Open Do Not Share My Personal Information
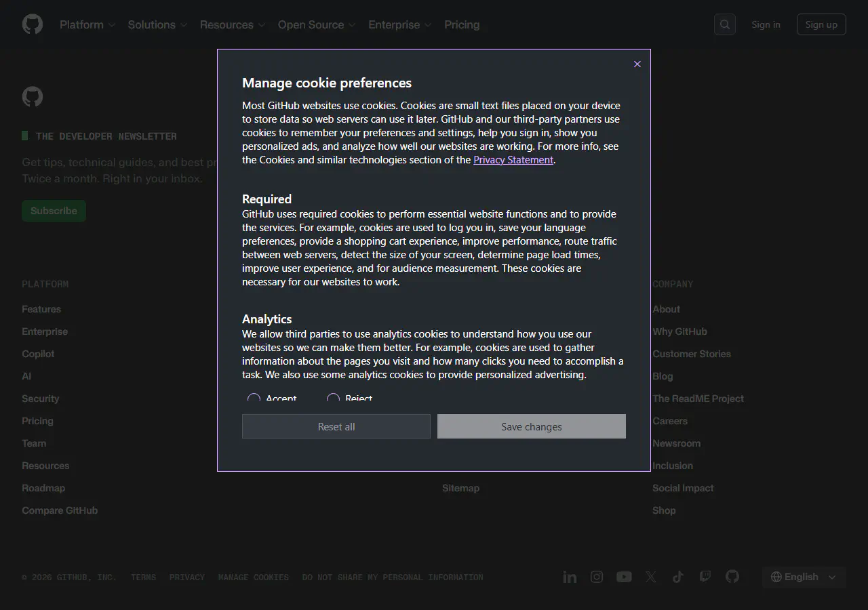 [x=393, y=577]
